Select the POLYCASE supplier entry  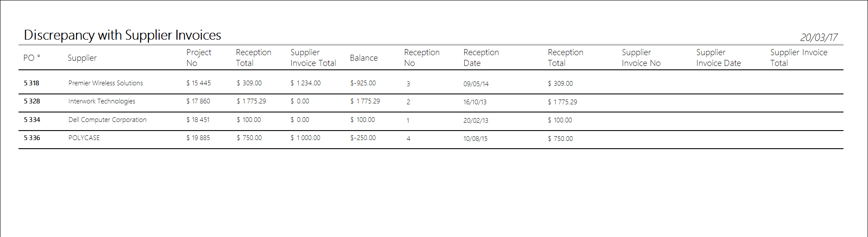[x=84, y=138]
